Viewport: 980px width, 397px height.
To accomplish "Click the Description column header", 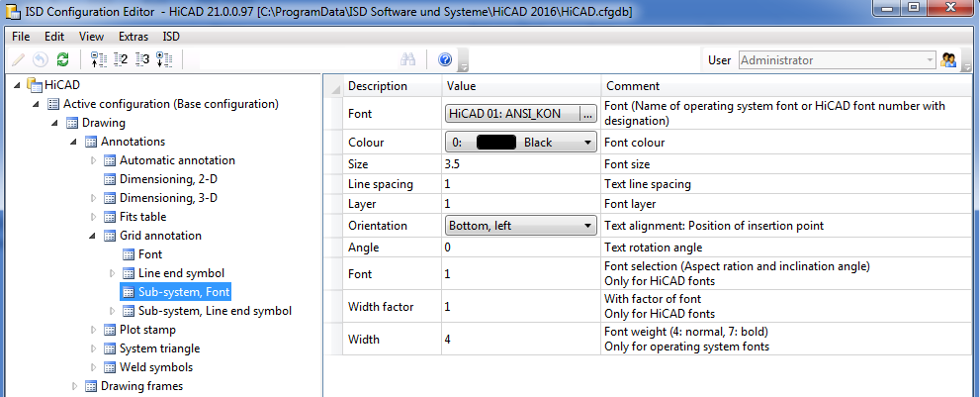I will [x=392, y=86].
